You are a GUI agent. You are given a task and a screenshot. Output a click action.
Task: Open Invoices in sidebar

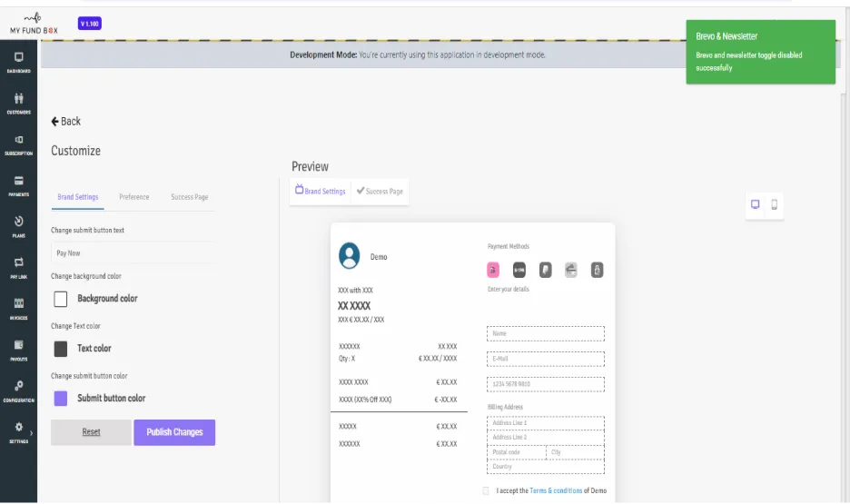coord(18,310)
